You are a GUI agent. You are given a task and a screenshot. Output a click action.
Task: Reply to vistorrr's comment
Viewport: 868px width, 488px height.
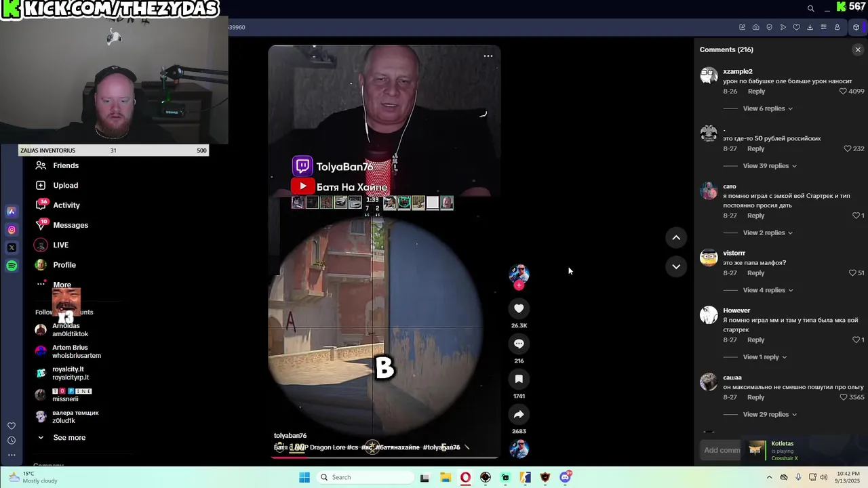click(x=756, y=273)
